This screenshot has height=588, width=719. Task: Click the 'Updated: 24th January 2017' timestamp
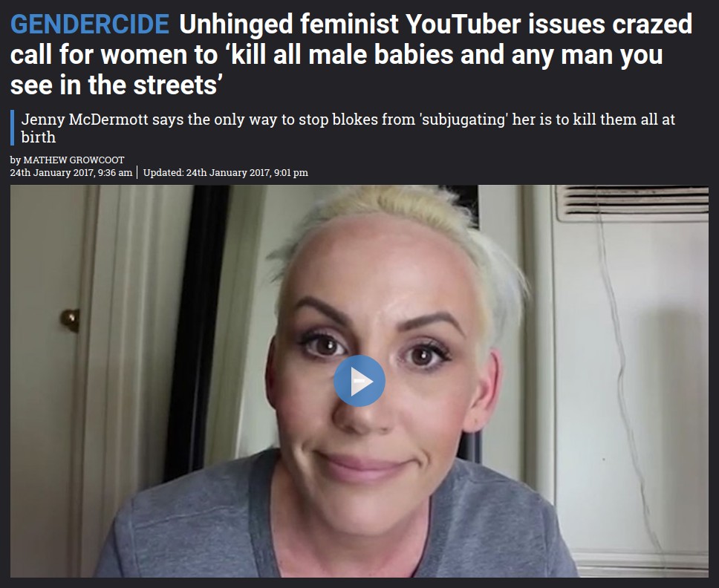(226, 173)
